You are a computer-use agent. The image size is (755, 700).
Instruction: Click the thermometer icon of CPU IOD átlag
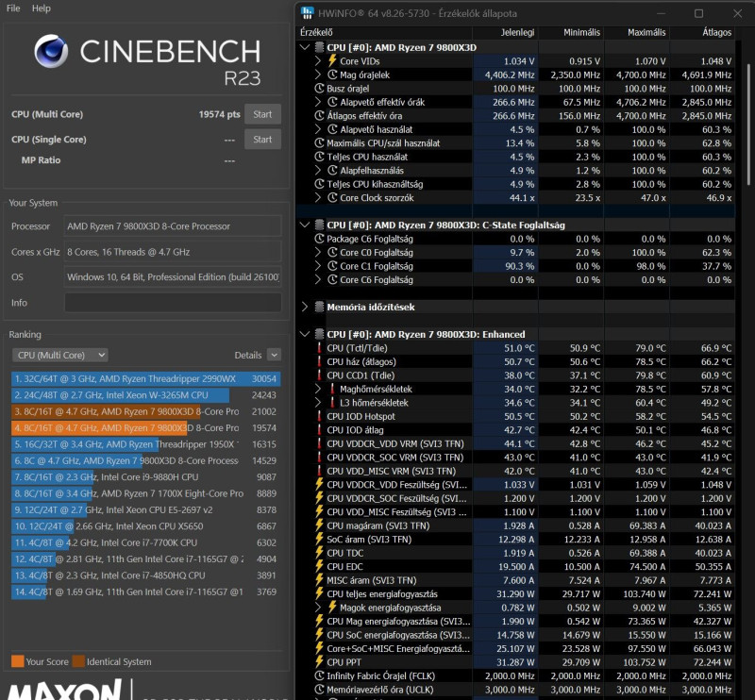click(319, 430)
